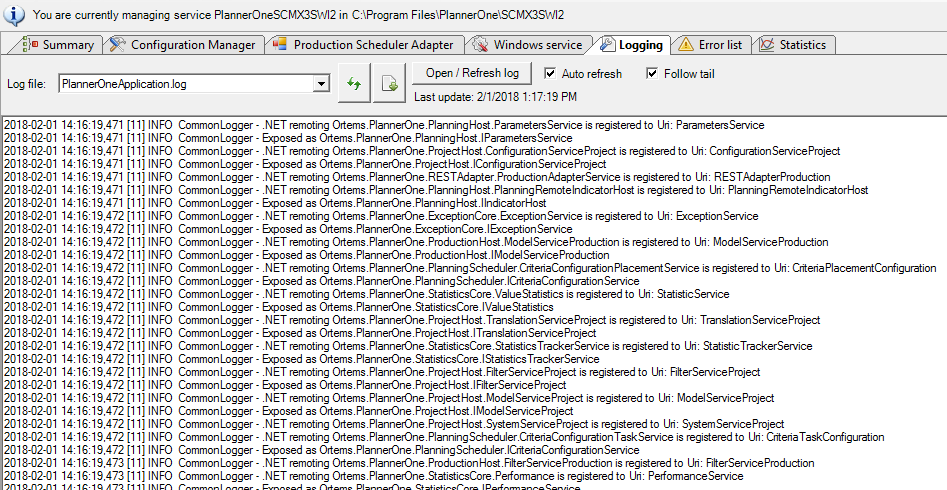Select log line Uri: PlanningRemoteIndicatorHost
This screenshot has height=490, width=947.
point(436,190)
